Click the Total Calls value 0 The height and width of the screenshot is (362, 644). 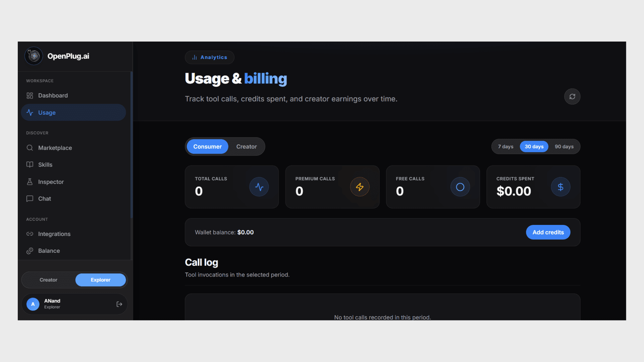[199, 191]
